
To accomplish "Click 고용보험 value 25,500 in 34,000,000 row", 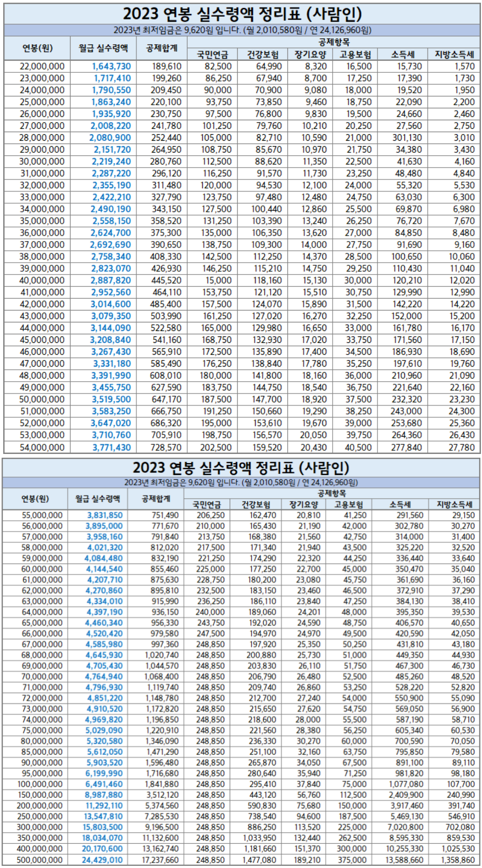I will click(x=359, y=209).
